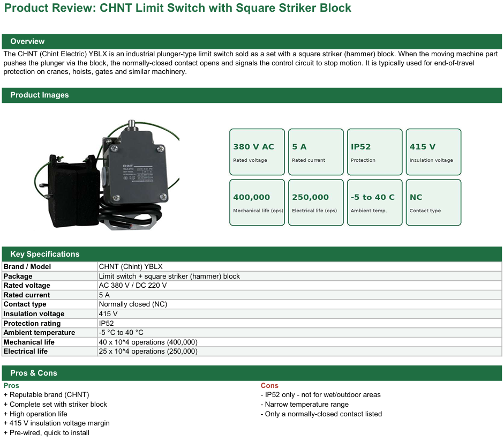The image size is (504, 441).
Task: Click the '415 V' table cell value
Action: click(108, 314)
